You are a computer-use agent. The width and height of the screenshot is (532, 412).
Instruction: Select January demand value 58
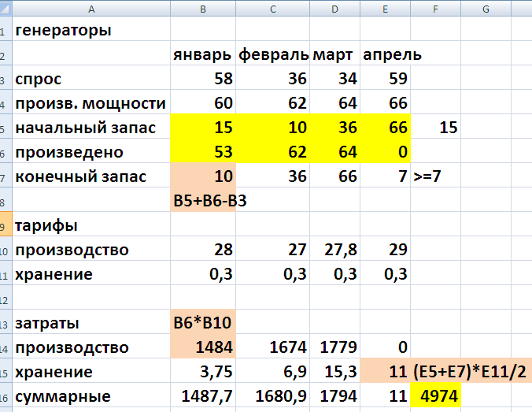tap(203, 79)
